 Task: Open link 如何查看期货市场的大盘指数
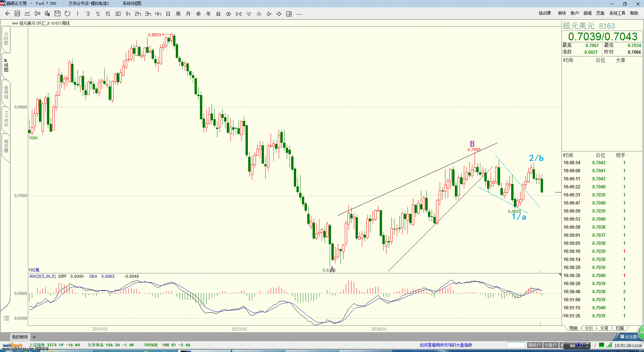coord(446,345)
